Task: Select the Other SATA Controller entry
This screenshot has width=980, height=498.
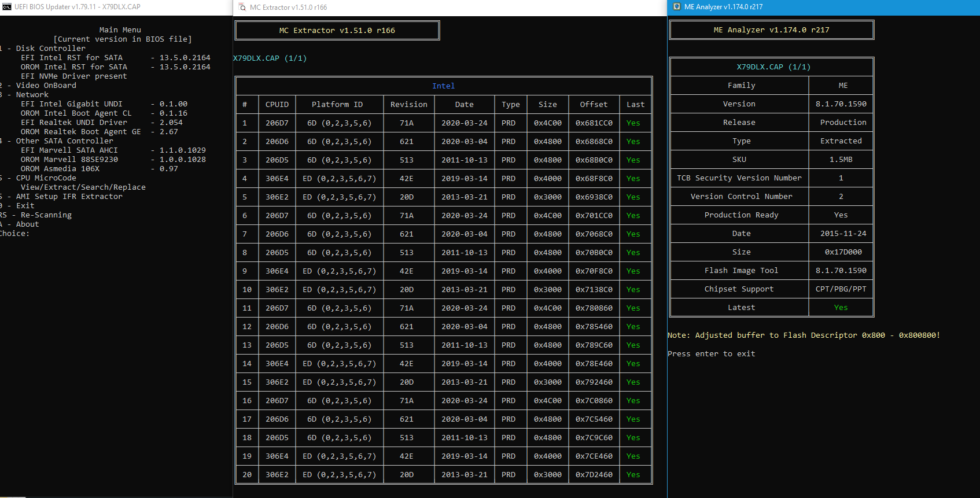Action: [x=57, y=141]
